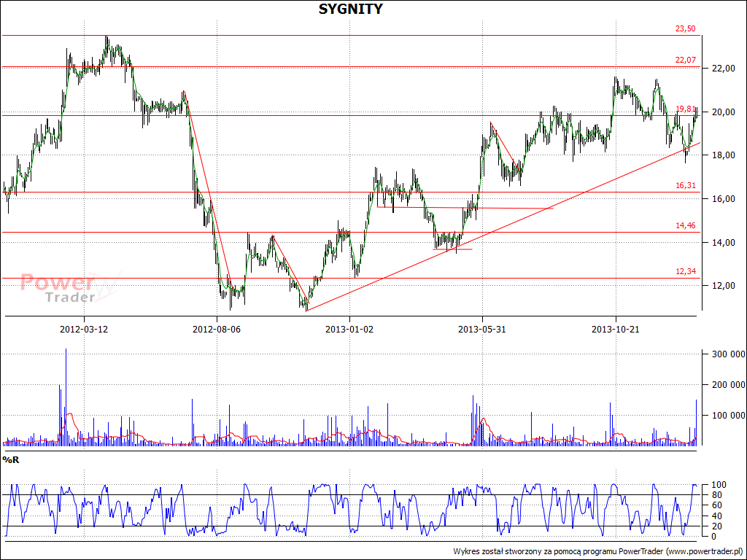Click the 100 value on %R axis

(719, 485)
